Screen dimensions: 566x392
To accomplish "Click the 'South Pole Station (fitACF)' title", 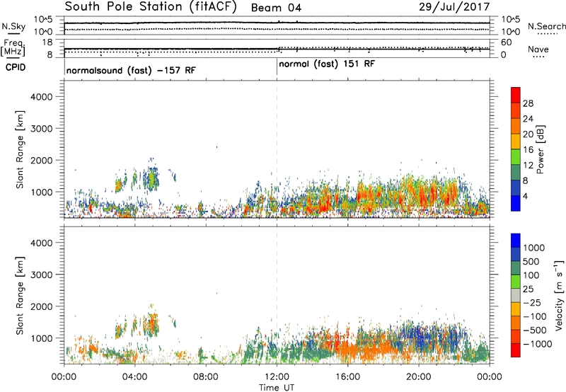I will click(151, 7).
